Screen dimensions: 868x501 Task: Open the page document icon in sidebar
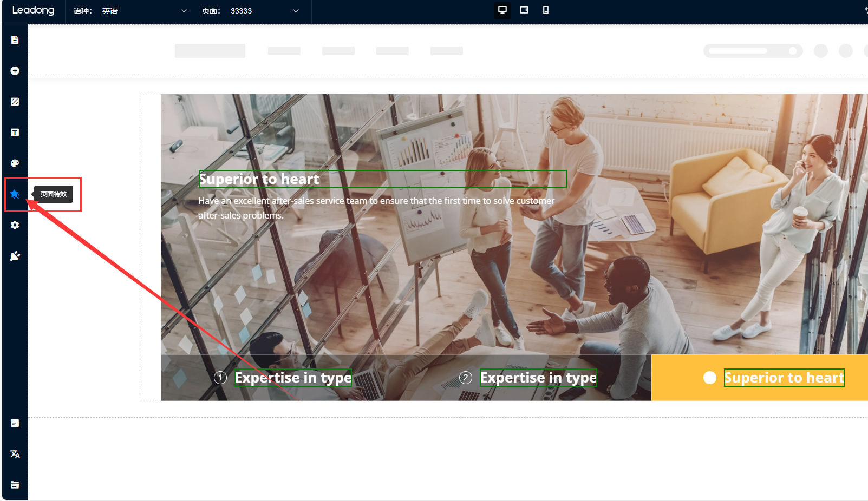(x=15, y=40)
